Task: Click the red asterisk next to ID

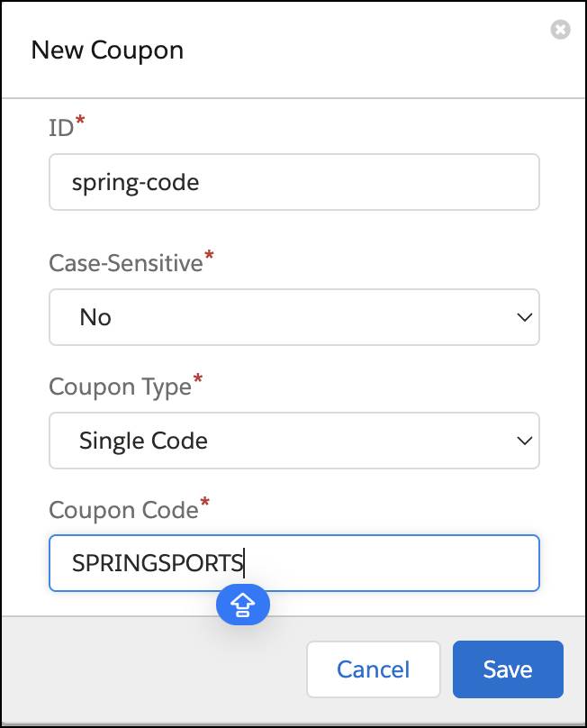Action: click(79, 123)
